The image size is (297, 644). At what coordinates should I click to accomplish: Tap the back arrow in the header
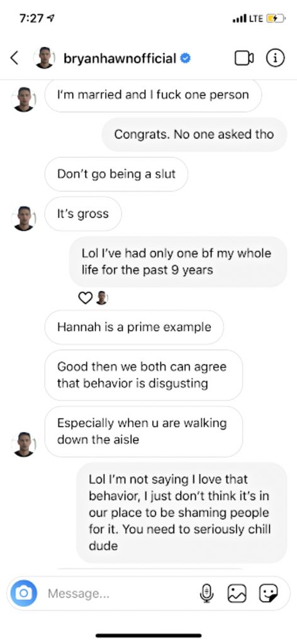click(x=14, y=58)
